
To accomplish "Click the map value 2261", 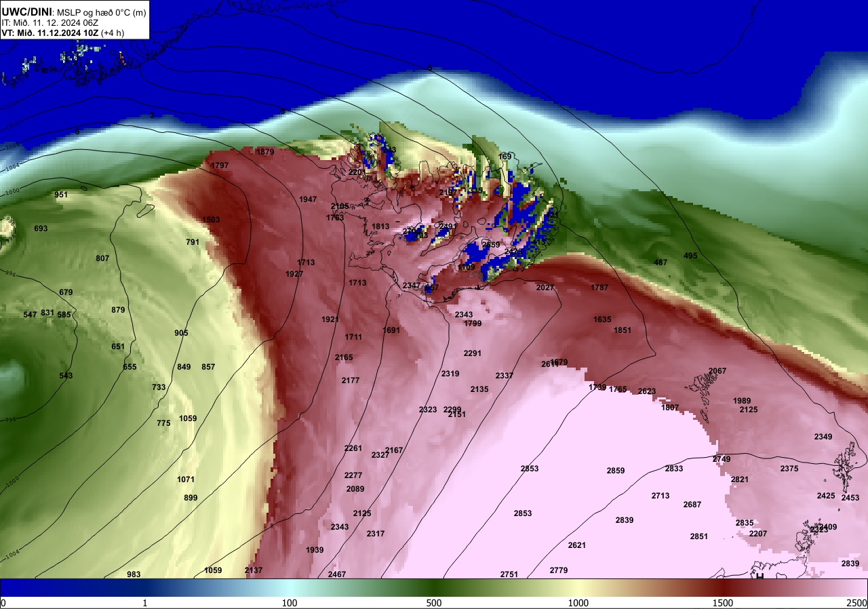I will (x=353, y=448).
